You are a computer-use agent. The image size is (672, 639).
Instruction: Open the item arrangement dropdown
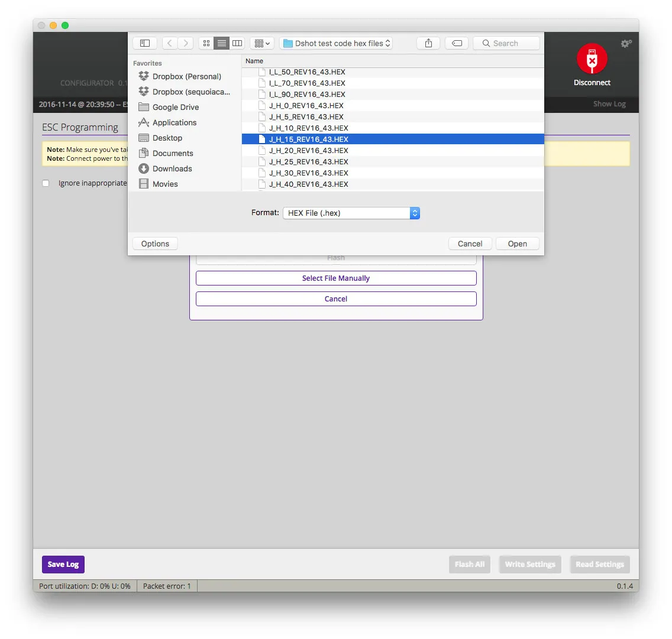[262, 43]
